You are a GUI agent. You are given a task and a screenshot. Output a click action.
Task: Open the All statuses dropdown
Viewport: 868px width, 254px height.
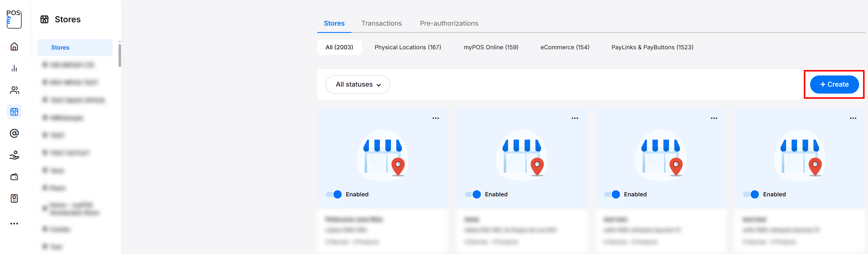(358, 84)
